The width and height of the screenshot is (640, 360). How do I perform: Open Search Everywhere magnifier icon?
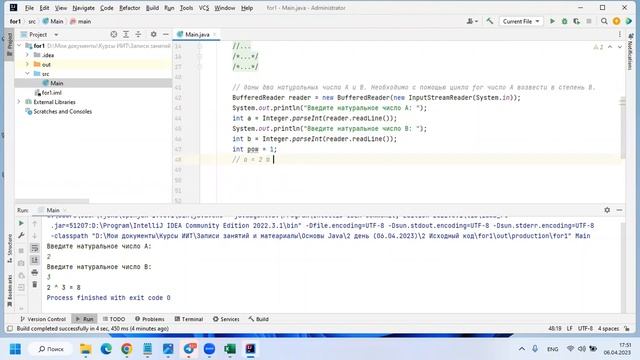(604, 21)
